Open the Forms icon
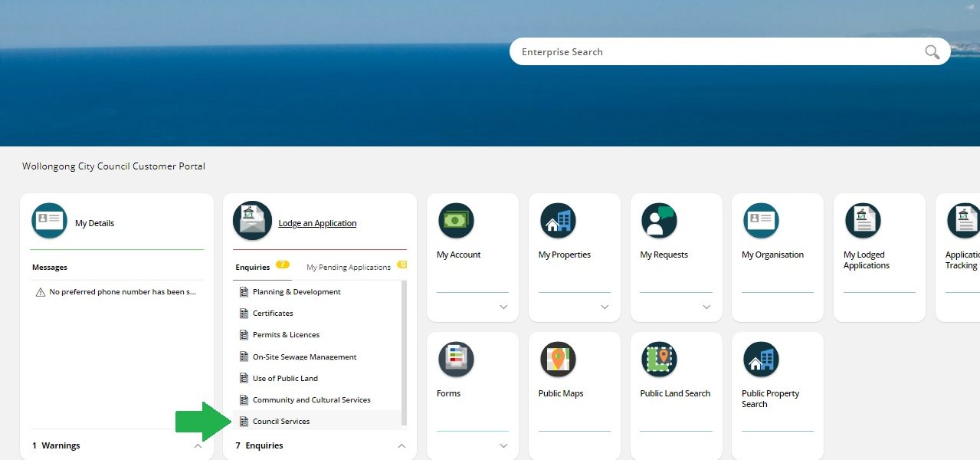980x460 pixels. click(x=456, y=360)
